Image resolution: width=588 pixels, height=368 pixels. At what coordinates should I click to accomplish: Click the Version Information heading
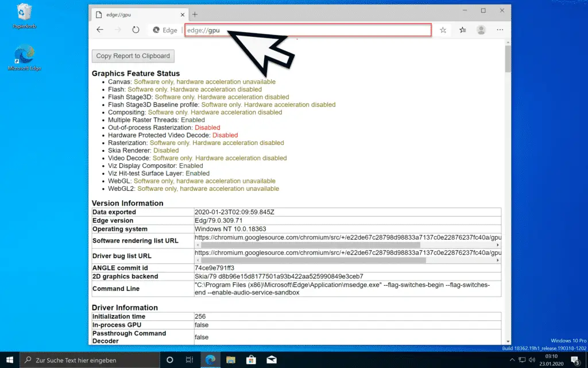point(127,203)
